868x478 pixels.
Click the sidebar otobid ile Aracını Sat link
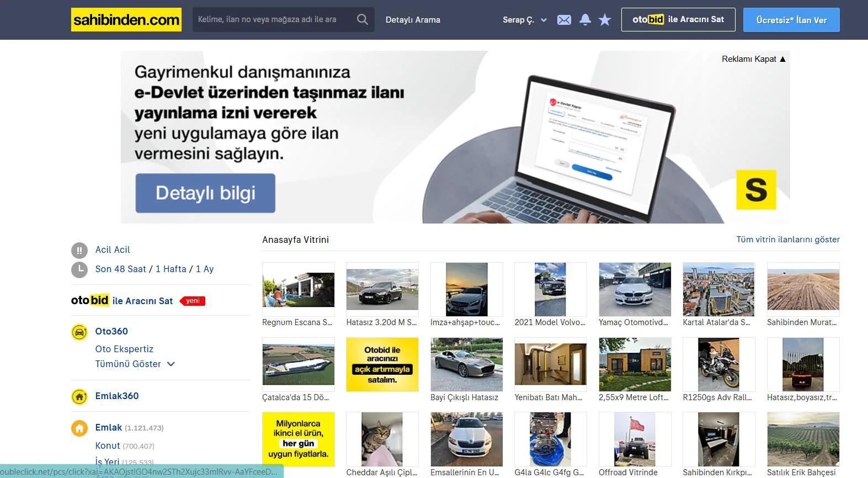pyautogui.click(x=142, y=301)
